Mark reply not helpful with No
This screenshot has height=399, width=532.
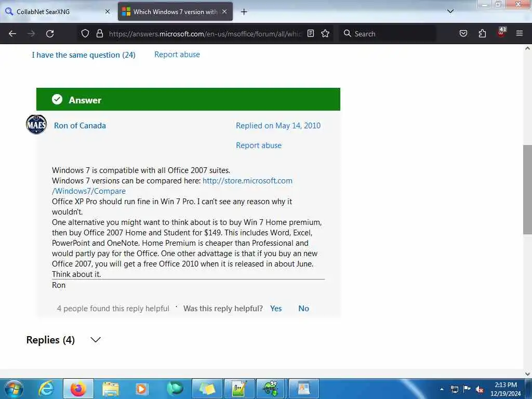point(303,309)
